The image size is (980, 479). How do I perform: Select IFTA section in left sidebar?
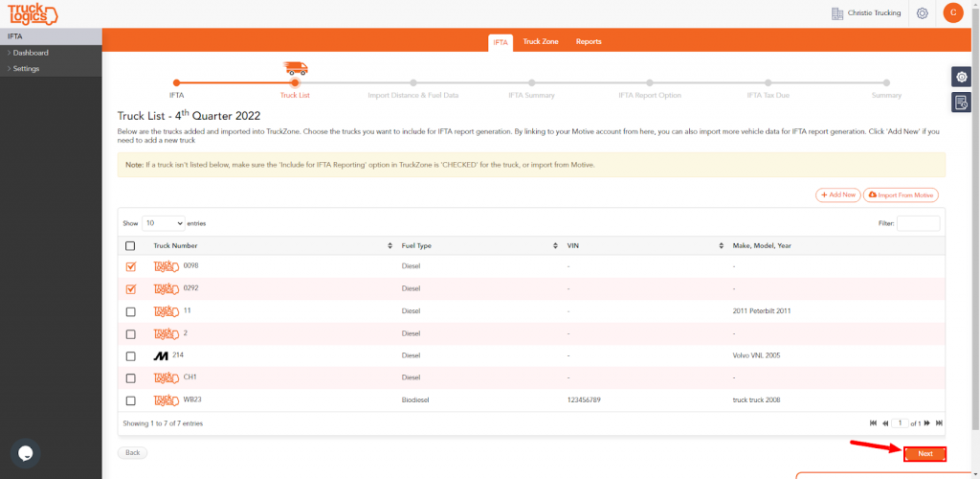pos(51,37)
